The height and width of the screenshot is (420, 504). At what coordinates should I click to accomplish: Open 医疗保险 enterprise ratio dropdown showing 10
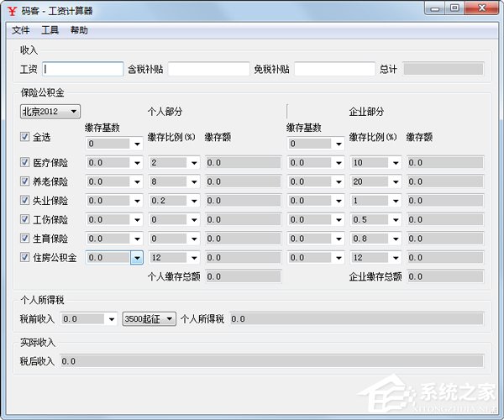(396, 163)
